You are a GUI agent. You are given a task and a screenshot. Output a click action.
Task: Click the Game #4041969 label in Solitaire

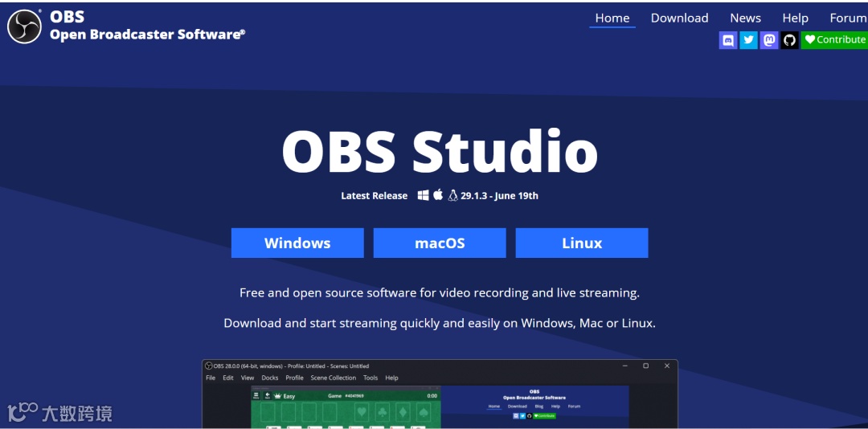click(x=346, y=396)
